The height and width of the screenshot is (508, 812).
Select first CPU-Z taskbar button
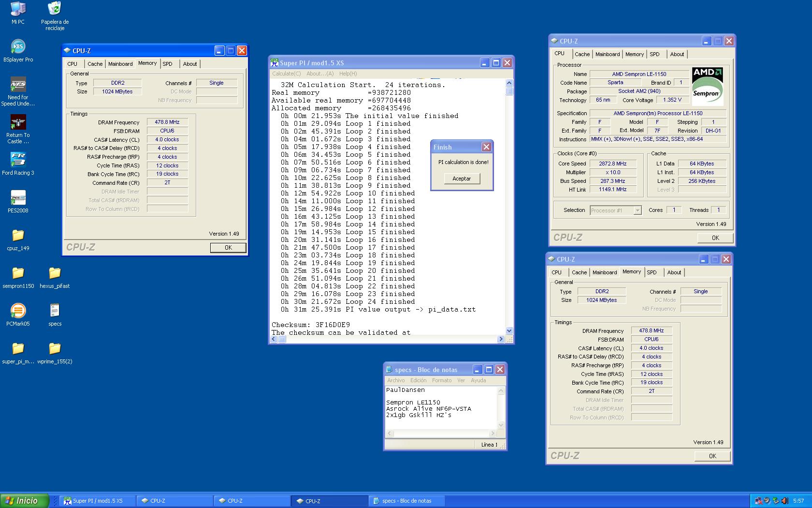coord(174,501)
